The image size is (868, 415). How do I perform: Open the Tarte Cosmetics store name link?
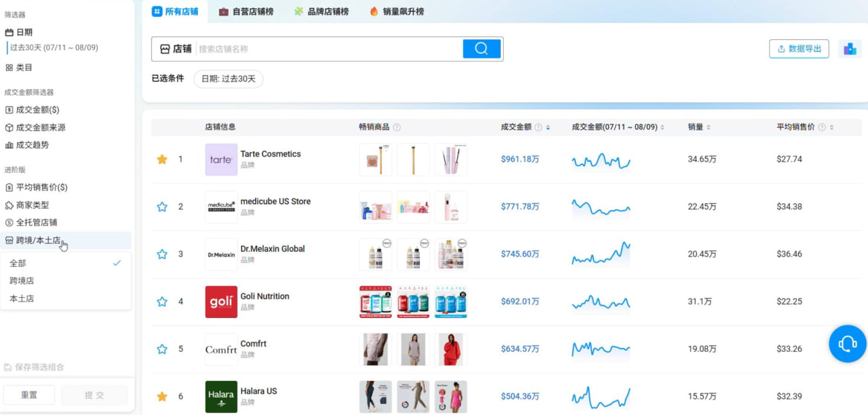tap(271, 154)
